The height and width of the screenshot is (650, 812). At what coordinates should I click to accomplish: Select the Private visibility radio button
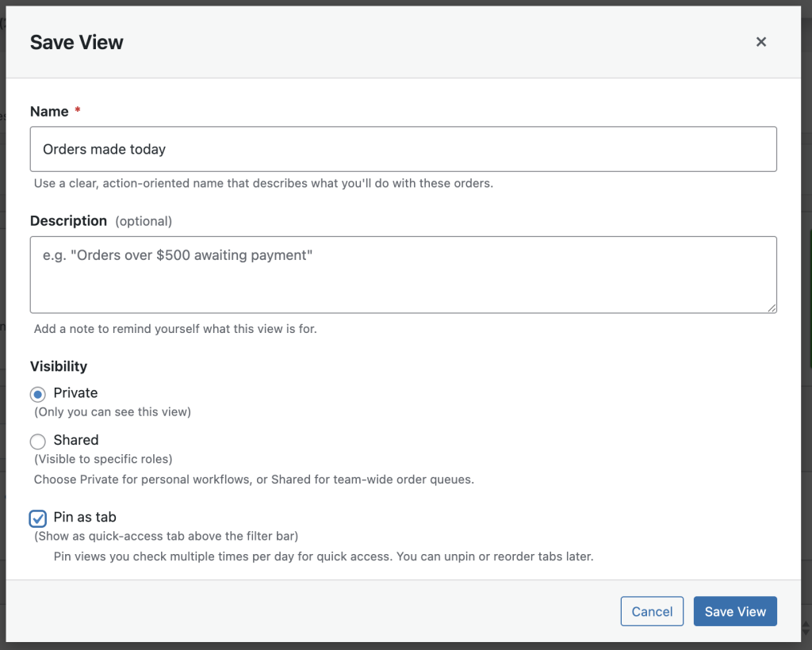click(37, 394)
